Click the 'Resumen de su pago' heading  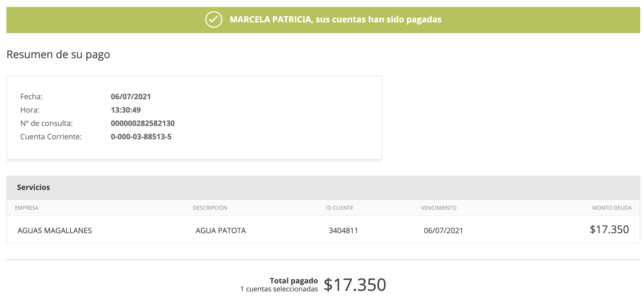click(58, 54)
